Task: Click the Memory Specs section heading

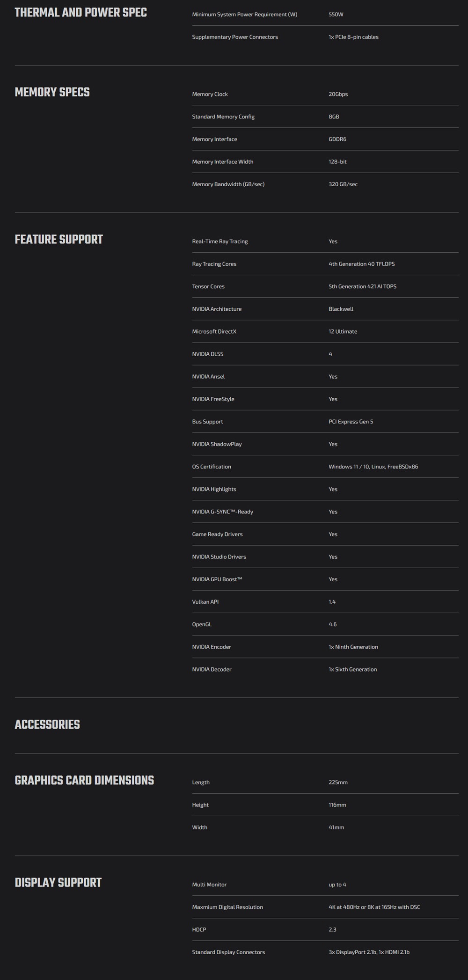Action: point(52,92)
